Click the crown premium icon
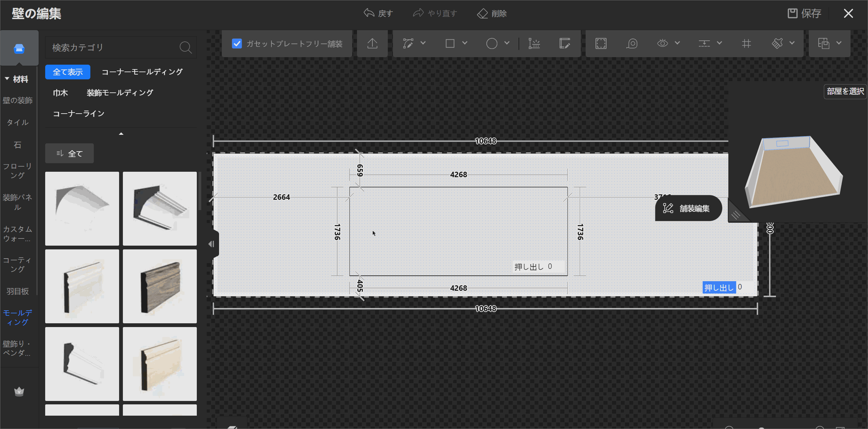Screen dimensions: 868x429 19,391
